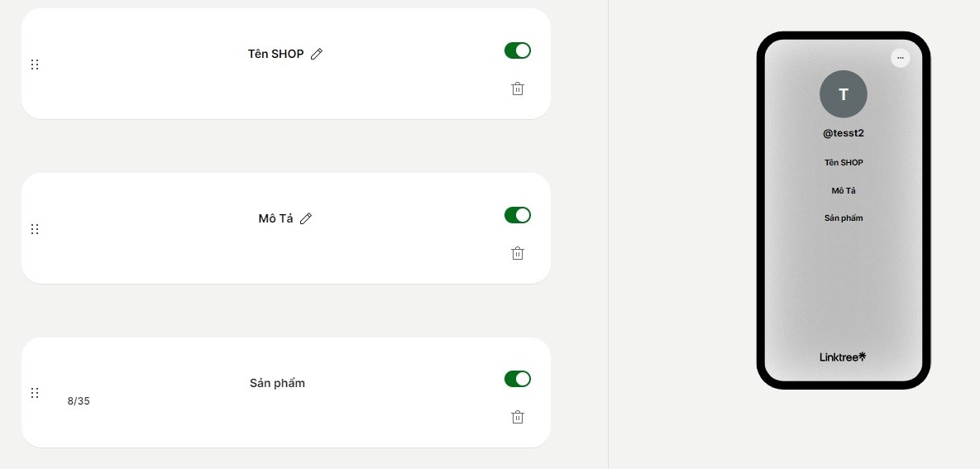Click the drag handle for Mô Tả card
Screen dimensions: 980x469
pos(35,229)
